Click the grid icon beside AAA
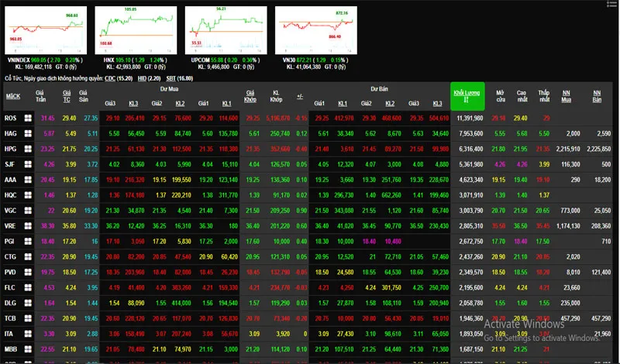 click(x=28, y=180)
